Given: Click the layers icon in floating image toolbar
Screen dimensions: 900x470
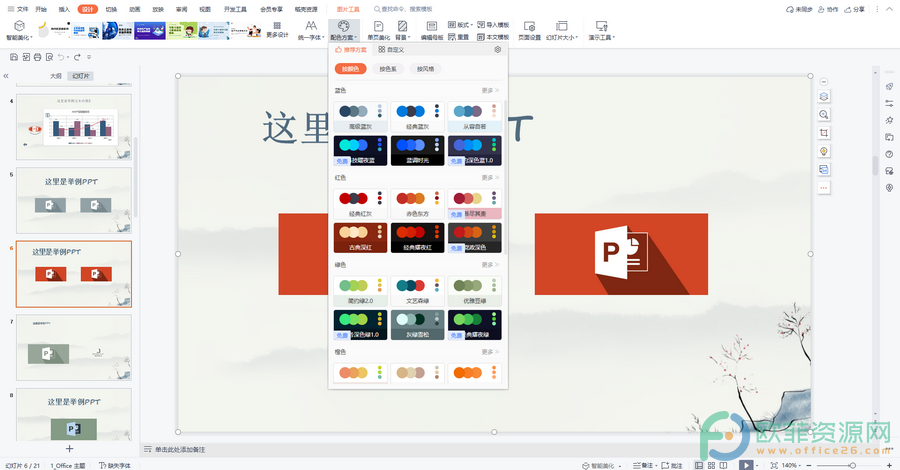Looking at the screenshot, I should coord(824,96).
